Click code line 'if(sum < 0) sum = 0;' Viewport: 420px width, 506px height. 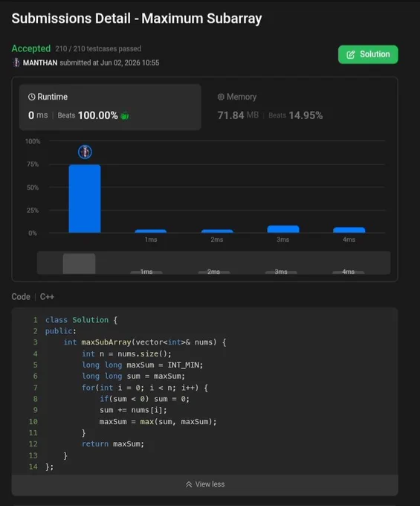(144, 399)
